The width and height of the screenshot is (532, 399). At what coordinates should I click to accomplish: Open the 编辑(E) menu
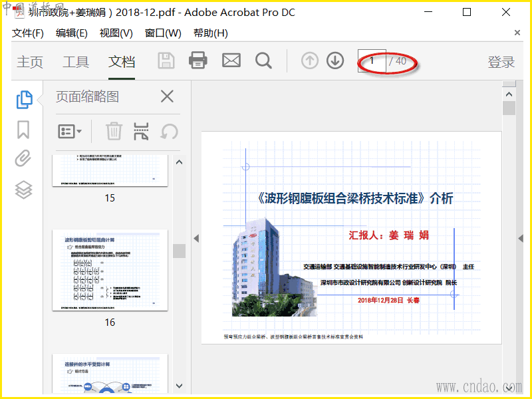click(x=72, y=33)
